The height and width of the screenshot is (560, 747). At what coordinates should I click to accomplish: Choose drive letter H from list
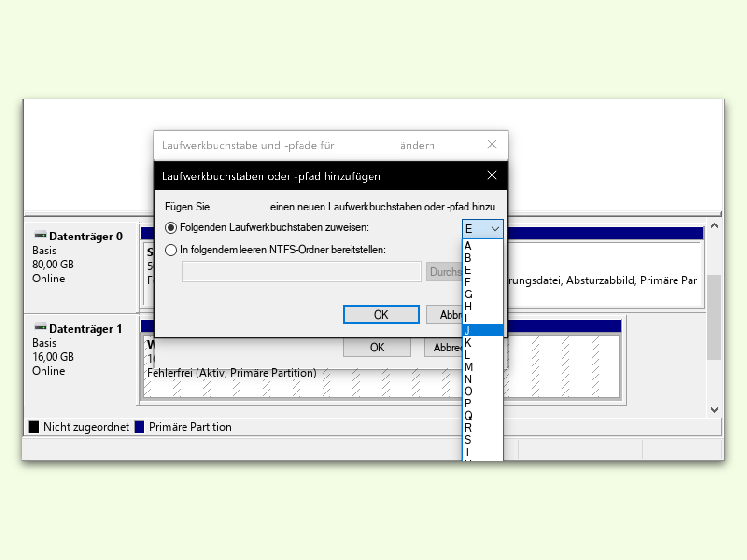483,307
